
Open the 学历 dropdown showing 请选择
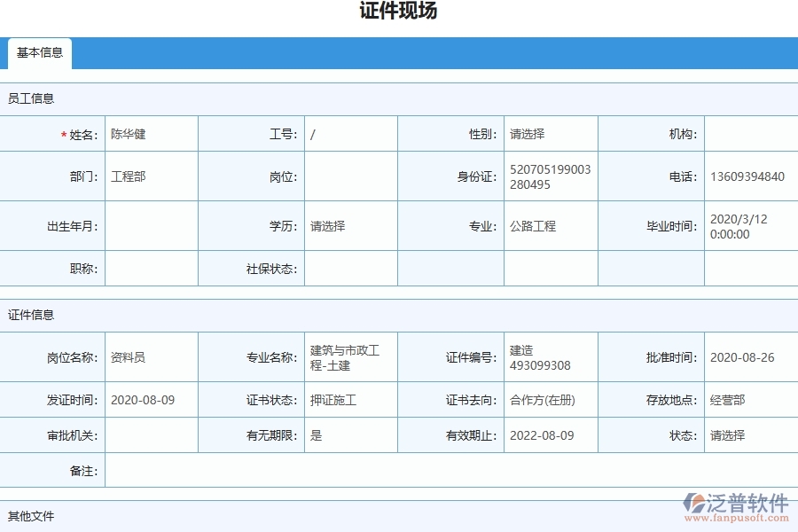click(x=351, y=226)
